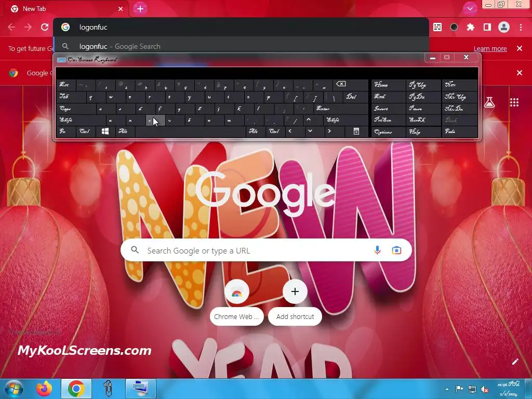Click the Add shortcut plus button

[295, 291]
